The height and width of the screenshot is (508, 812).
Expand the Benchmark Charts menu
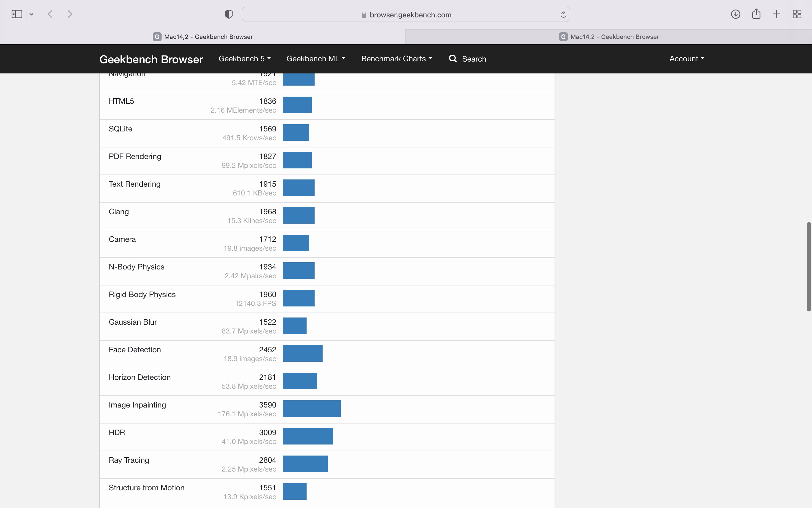coord(397,59)
